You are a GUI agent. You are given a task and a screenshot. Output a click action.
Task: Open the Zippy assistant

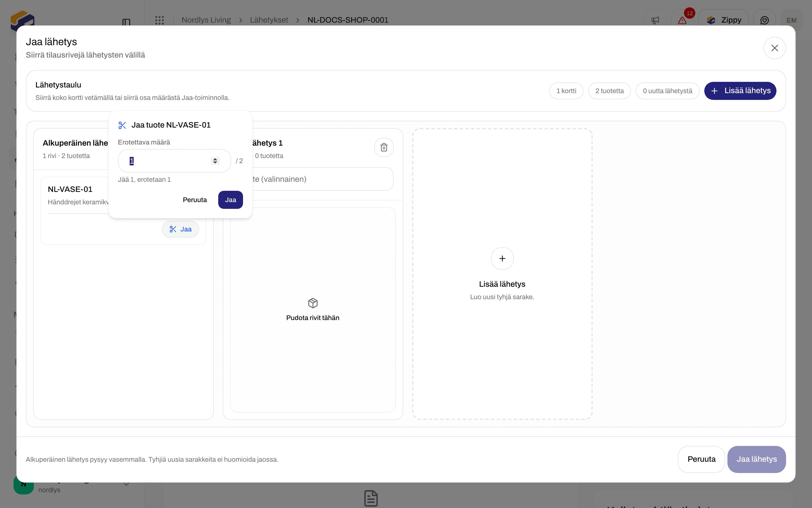click(x=724, y=20)
